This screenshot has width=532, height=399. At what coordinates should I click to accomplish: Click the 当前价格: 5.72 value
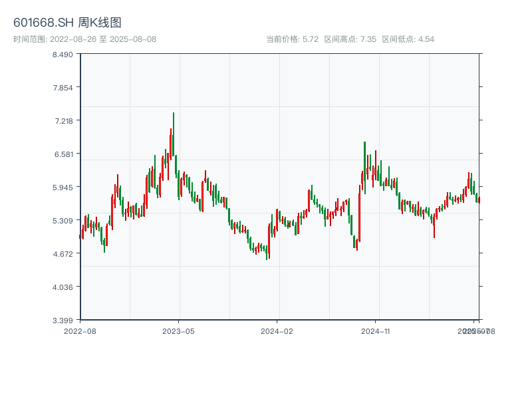pyautogui.click(x=292, y=39)
